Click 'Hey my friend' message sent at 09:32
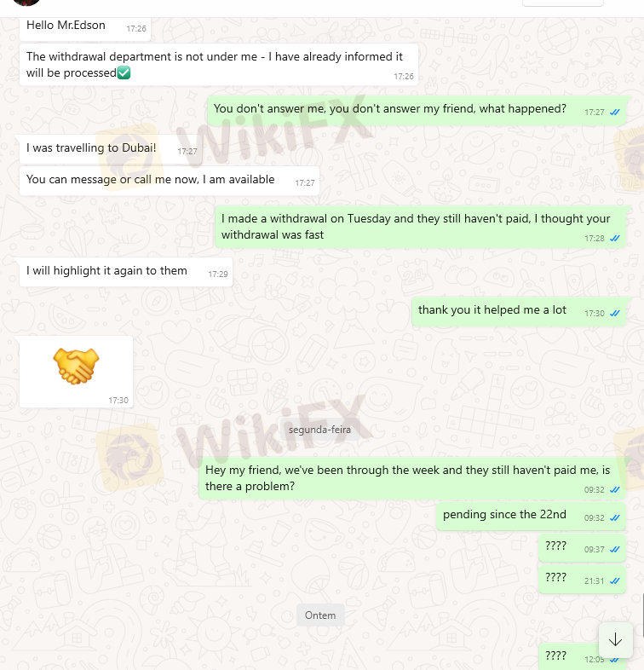 tap(412, 478)
